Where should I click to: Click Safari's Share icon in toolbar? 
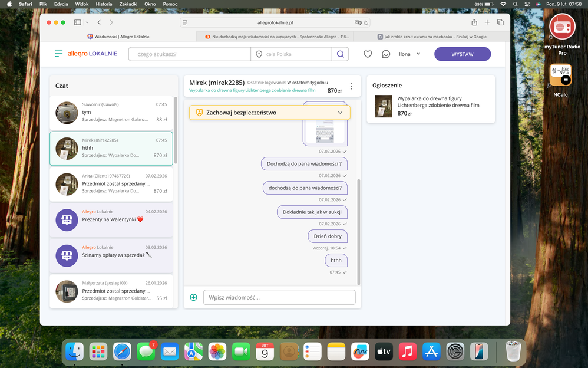click(x=474, y=22)
